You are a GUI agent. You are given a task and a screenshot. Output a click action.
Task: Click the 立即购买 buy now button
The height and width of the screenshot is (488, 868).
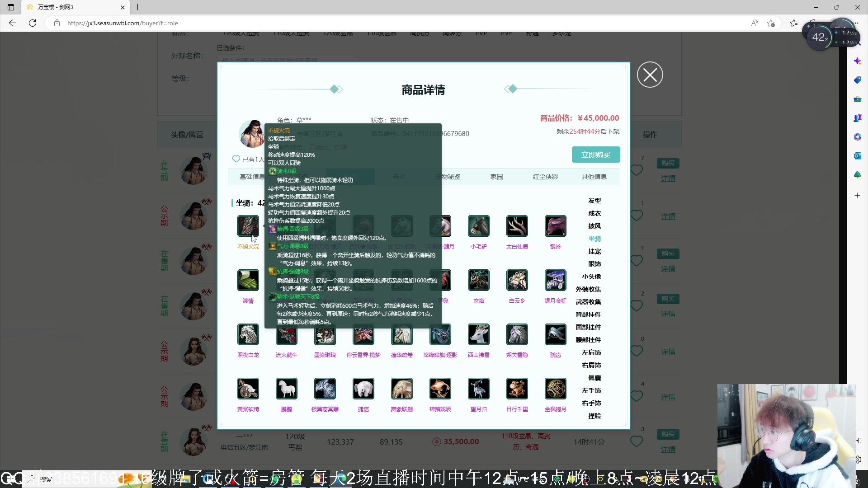(596, 155)
